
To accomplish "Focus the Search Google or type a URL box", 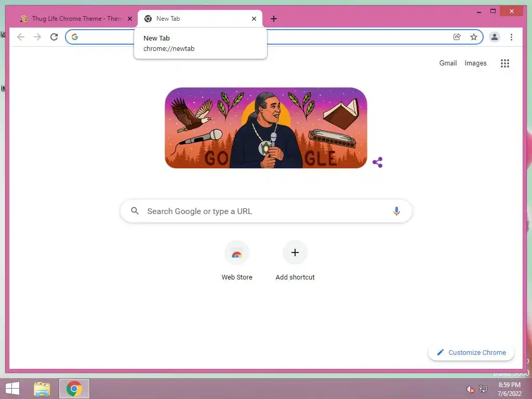I will 266,211.
